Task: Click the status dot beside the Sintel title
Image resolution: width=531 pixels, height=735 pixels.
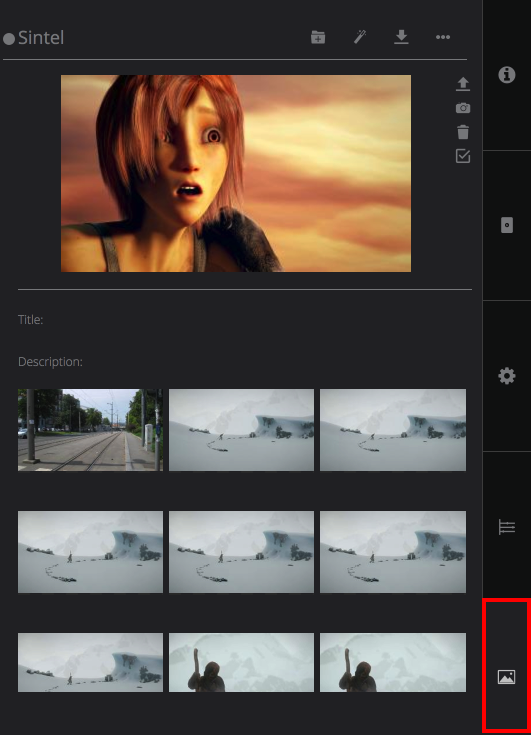Action: [9, 38]
